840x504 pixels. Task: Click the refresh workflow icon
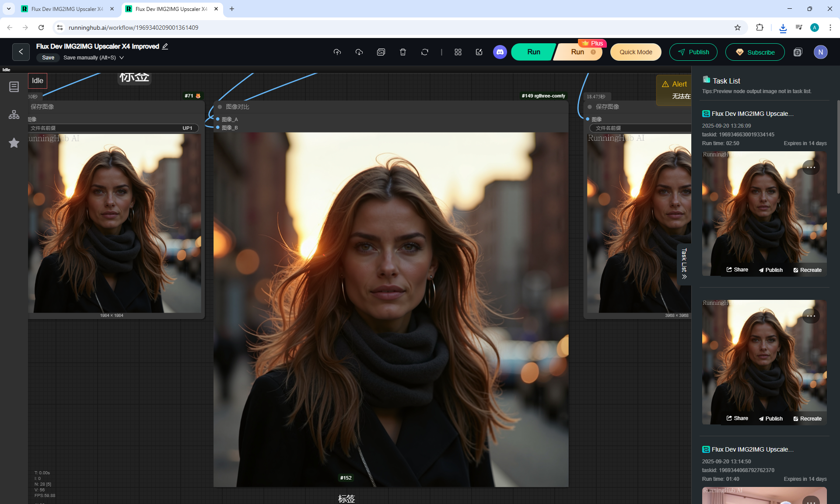425,52
